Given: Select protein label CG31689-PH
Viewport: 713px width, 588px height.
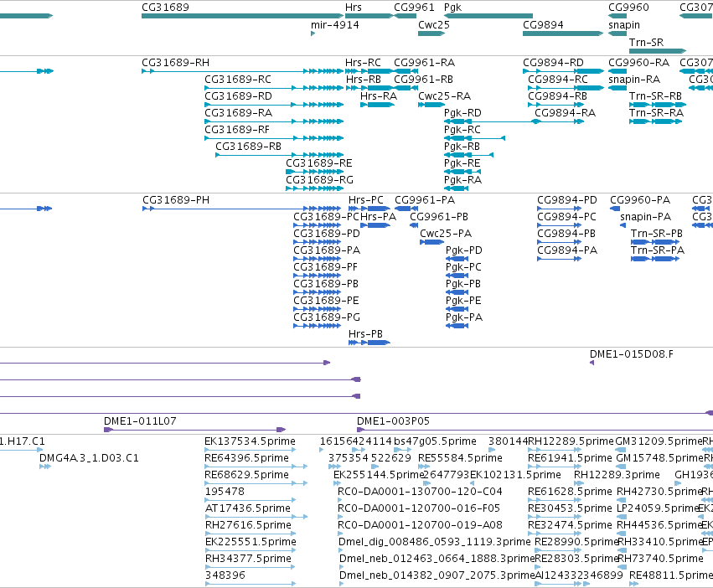Looking at the screenshot, I should tap(176, 200).
